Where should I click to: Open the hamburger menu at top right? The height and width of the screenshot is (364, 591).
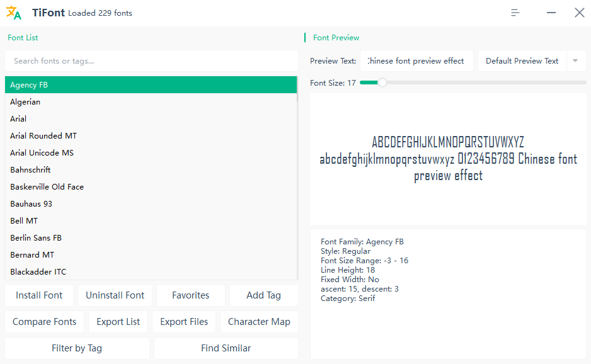coord(515,12)
